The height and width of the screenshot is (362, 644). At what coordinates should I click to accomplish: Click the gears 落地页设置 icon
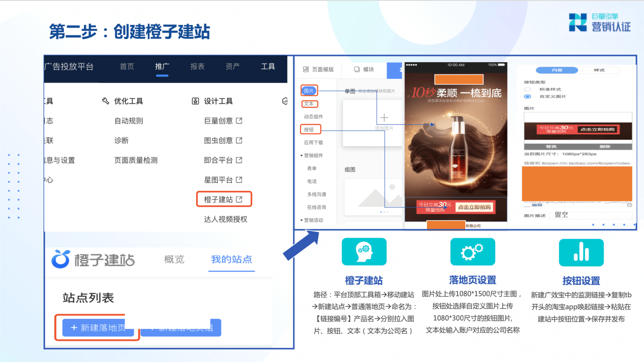coord(473,252)
